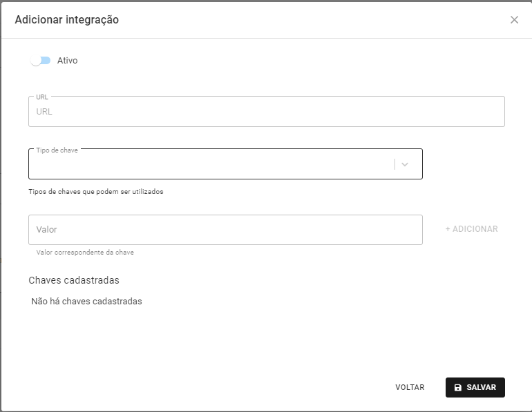The height and width of the screenshot is (412, 532).
Task: Click the vertical separator beside dropdown chevron
Action: 395,164
